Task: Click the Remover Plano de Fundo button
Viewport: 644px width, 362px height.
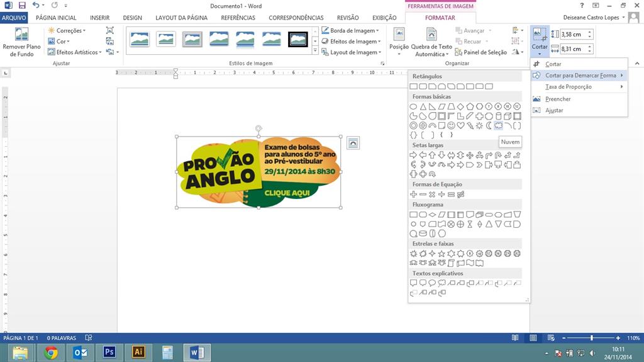Action: (21, 42)
